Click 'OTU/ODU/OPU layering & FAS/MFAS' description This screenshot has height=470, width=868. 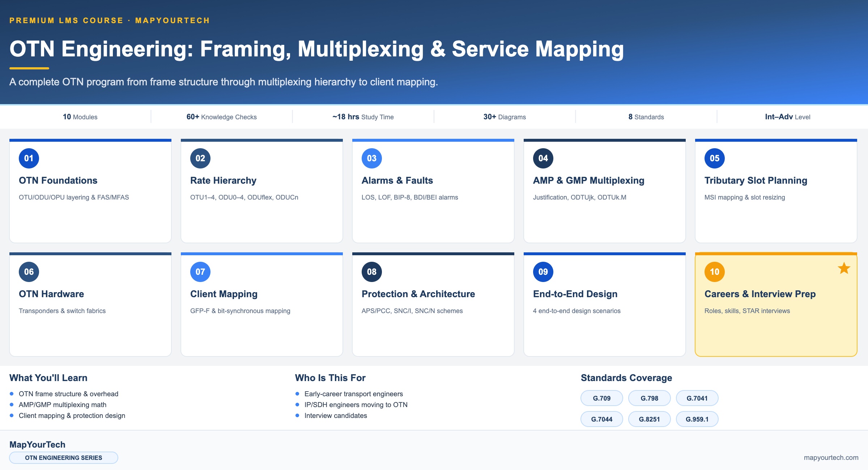pyautogui.click(x=74, y=197)
